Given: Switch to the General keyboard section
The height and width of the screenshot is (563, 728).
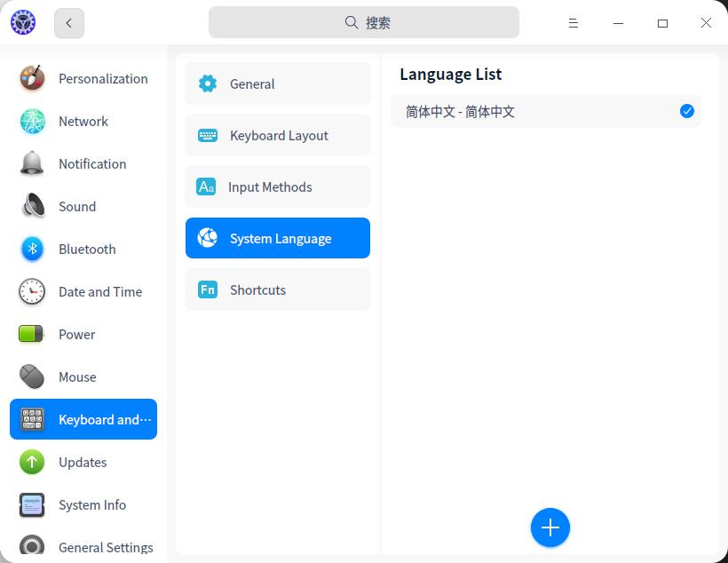Looking at the screenshot, I should 252,83.
